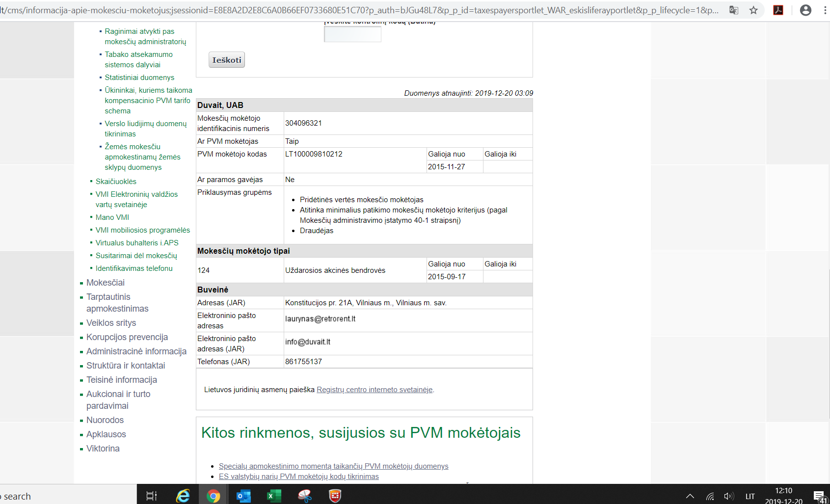Open the Snipping Tool from taskbar
Image resolution: width=830 pixels, height=504 pixels.
coord(304,496)
